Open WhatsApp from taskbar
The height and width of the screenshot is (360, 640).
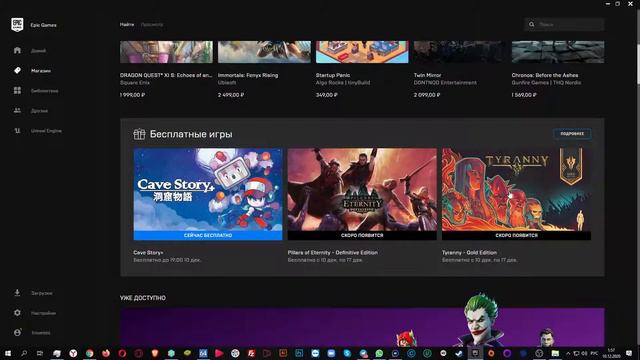380,353
